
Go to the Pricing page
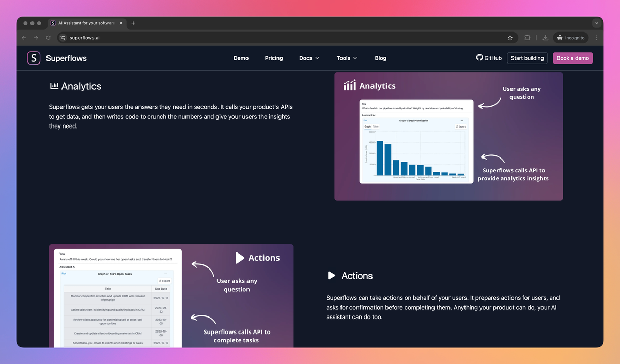point(274,58)
